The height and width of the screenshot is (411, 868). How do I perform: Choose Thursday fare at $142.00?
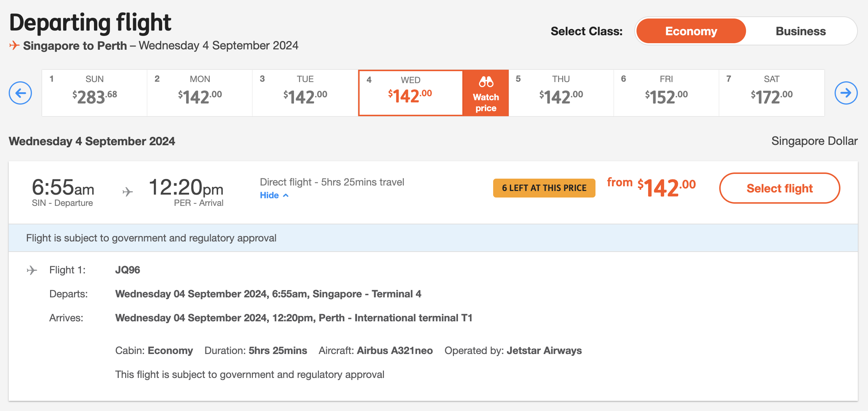tap(561, 93)
